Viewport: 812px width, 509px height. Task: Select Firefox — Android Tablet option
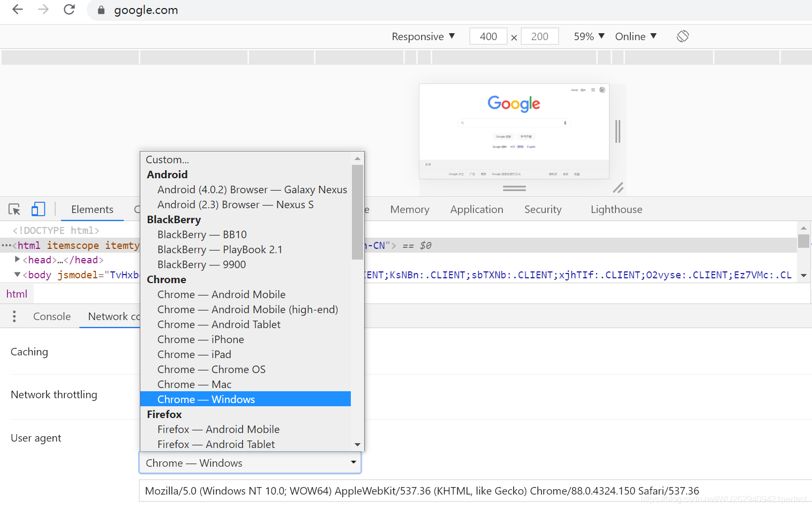245,444
